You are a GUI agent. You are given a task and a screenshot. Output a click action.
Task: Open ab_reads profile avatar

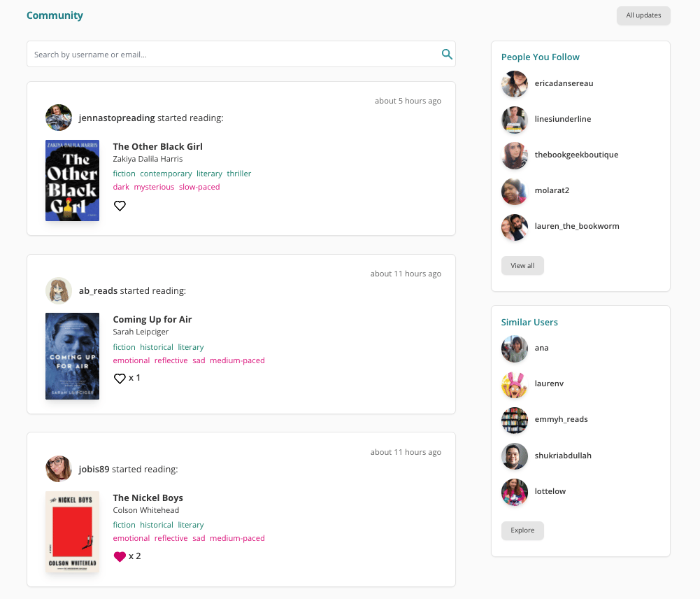coord(59,290)
